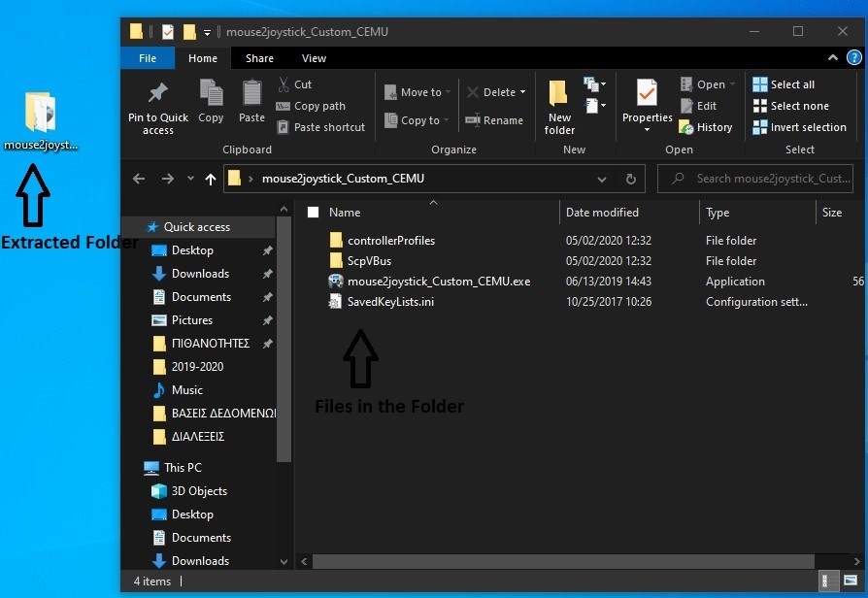The width and height of the screenshot is (868, 598).
Task: Click Paste shortcut
Action: coord(321,127)
